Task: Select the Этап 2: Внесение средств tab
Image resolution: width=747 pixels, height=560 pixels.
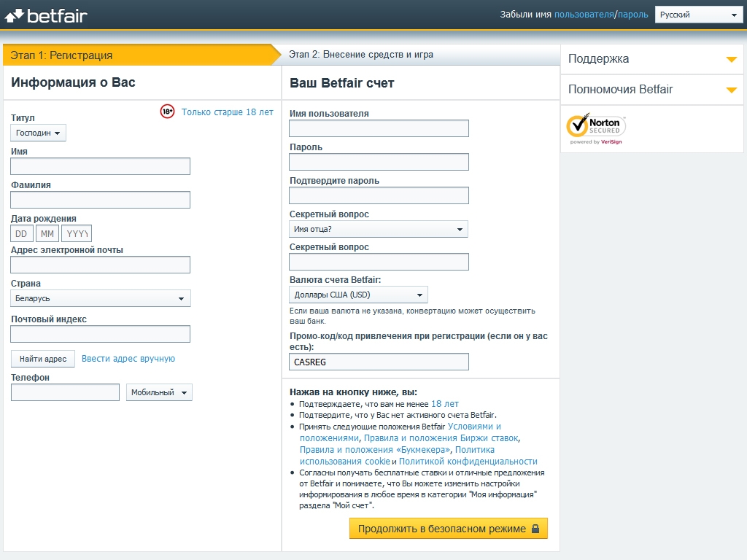Action: coord(360,55)
